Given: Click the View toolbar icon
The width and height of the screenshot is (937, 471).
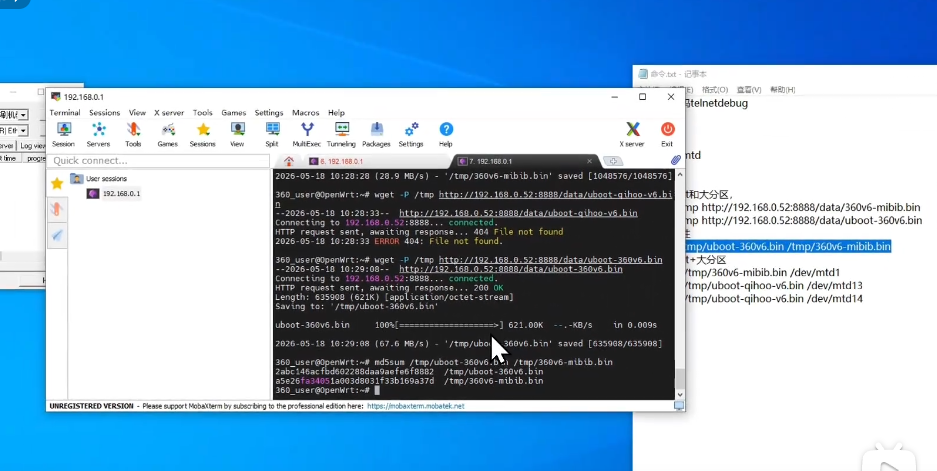Looking at the screenshot, I should [237, 134].
